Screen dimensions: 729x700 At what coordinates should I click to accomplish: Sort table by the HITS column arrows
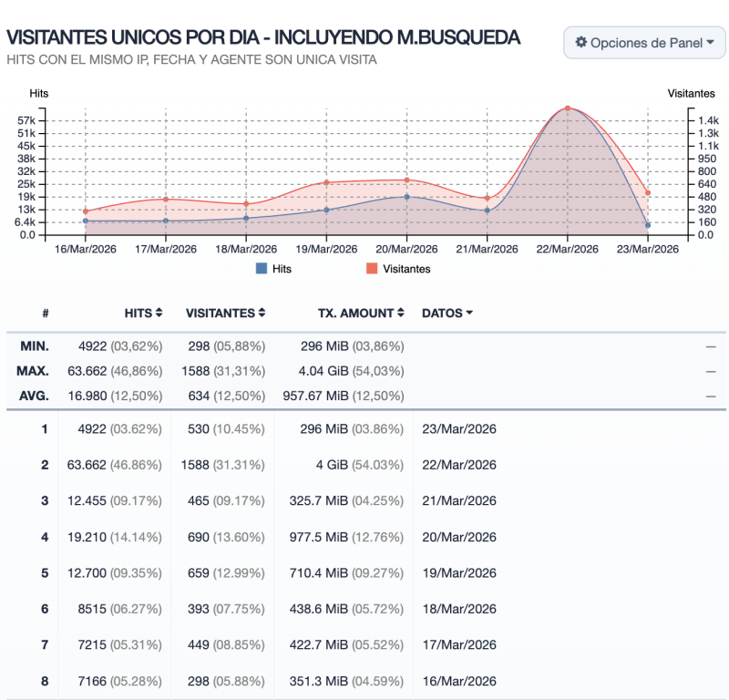tap(159, 313)
